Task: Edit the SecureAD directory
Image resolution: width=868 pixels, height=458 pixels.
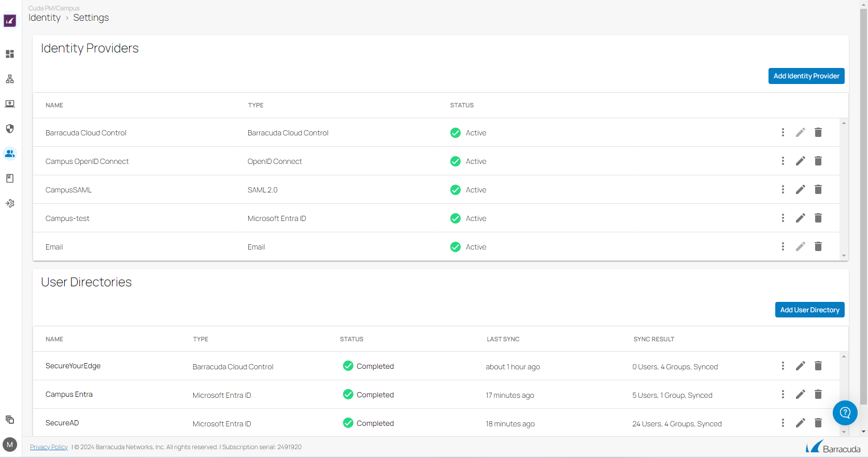Action: click(801, 423)
